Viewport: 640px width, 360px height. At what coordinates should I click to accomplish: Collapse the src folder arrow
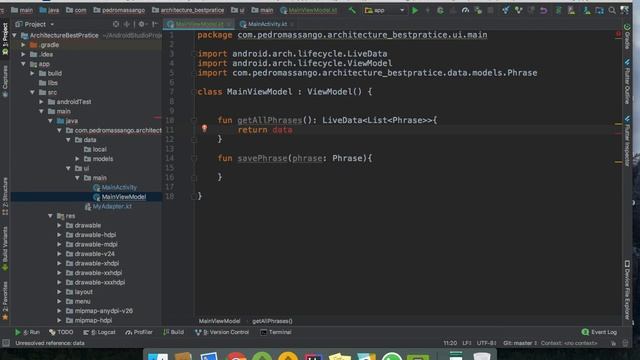point(32,92)
